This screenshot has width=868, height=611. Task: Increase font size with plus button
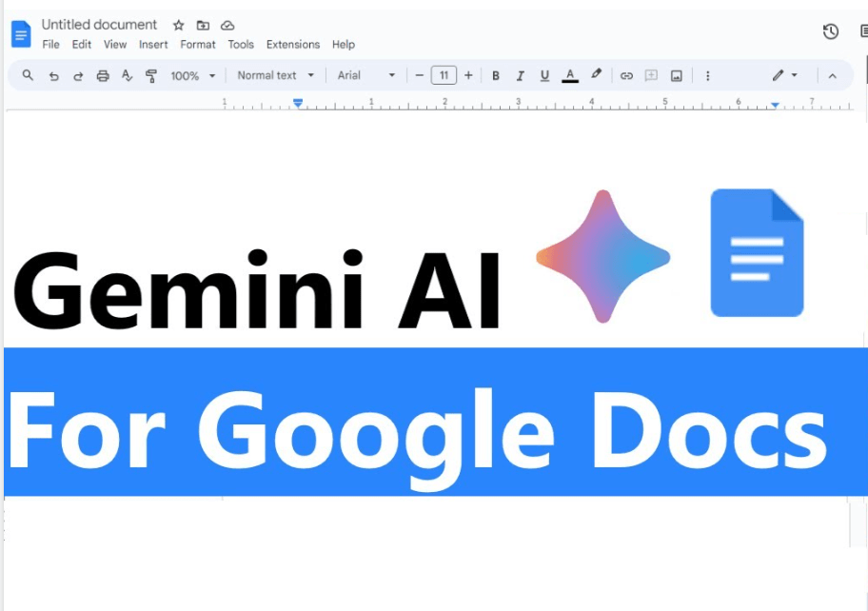468,76
